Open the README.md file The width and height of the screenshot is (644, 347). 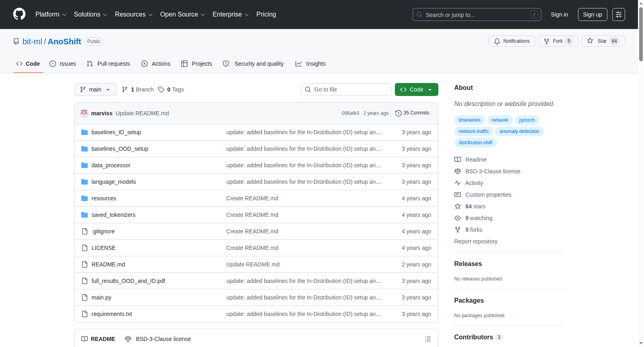point(108,264)
